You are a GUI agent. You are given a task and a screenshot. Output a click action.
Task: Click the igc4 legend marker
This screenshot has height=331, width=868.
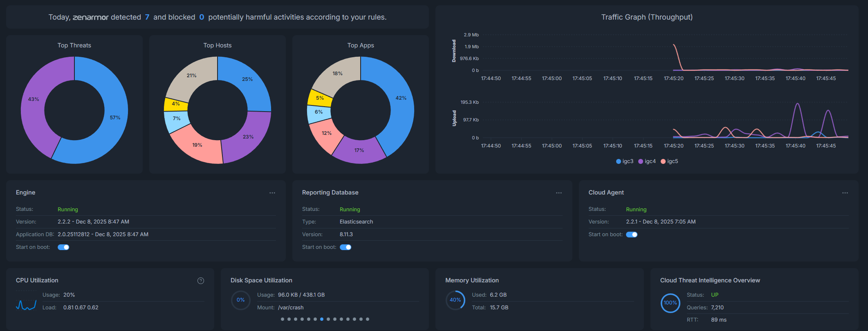coord(641,161)
